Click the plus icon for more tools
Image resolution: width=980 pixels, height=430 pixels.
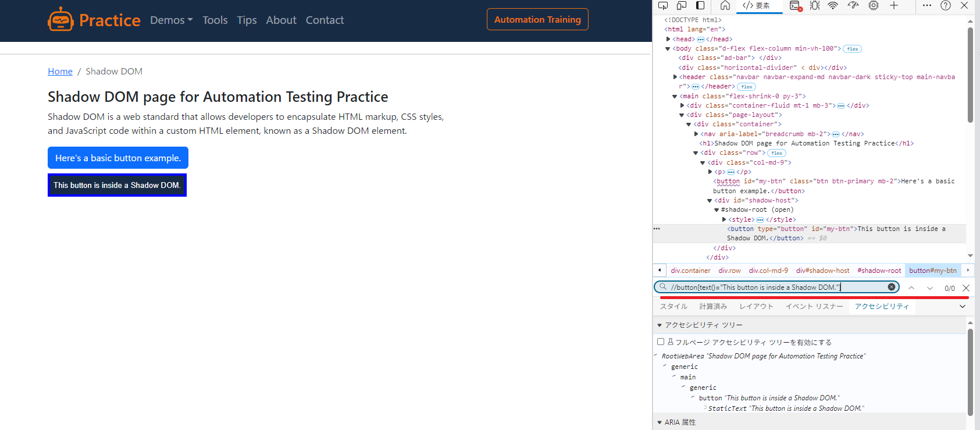[894, 6]
